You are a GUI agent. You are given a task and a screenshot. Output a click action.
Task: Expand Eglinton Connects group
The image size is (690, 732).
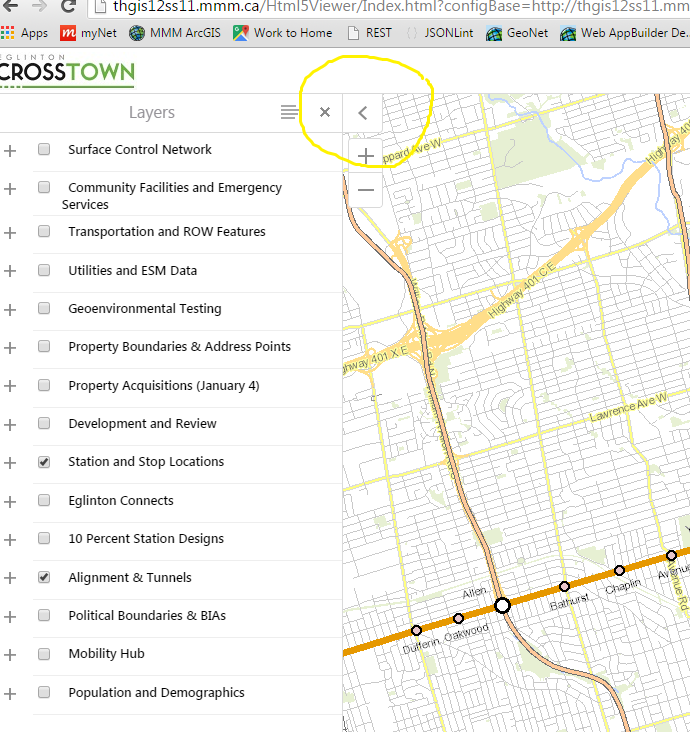(10, 502)
